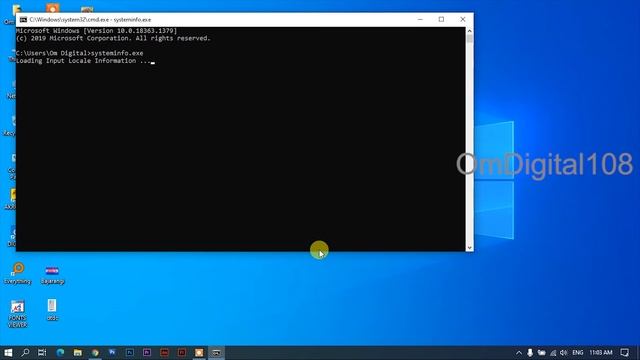
Task: Click the Command Prompt scrollbar thumb
Action: pos(469,39)
